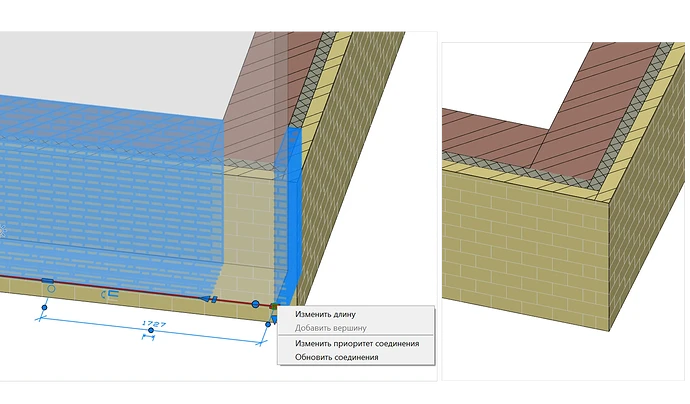Click the flat blue grip on red baseline

pyautogui.click(x=48, y=280)
